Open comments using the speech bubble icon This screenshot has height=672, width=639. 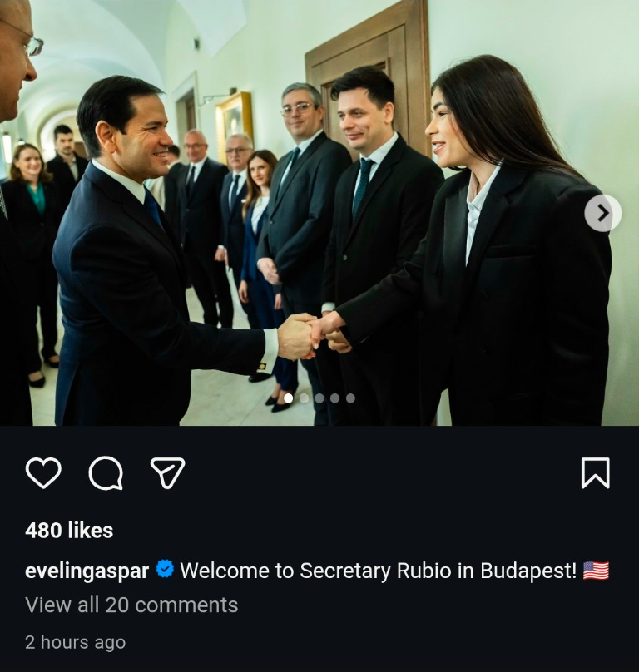(106, 472)
